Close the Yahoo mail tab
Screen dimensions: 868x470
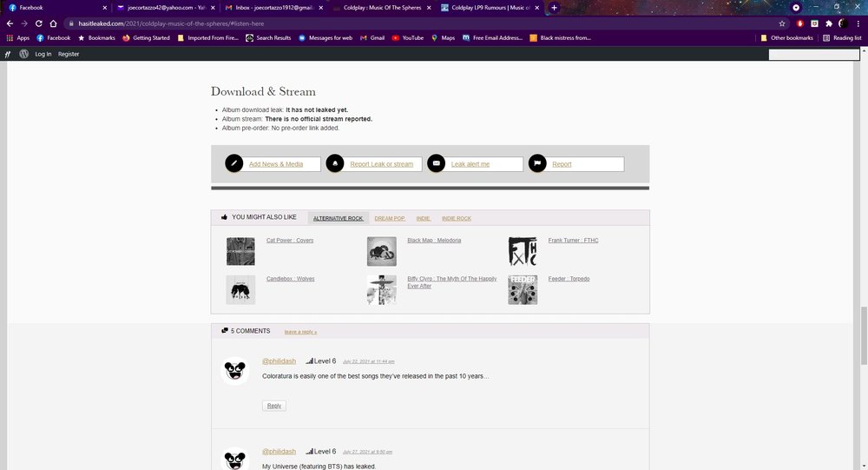tap(213, 8)
